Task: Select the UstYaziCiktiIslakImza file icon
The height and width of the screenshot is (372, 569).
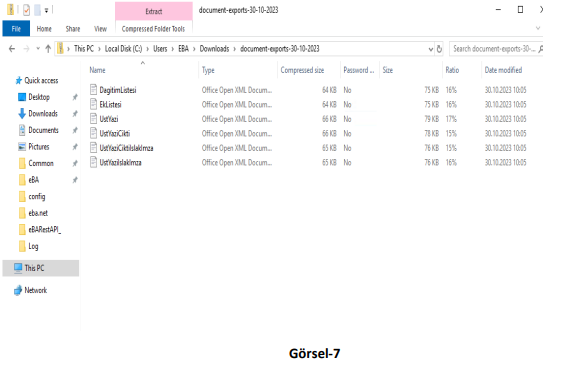Action: tap(93, 148)
